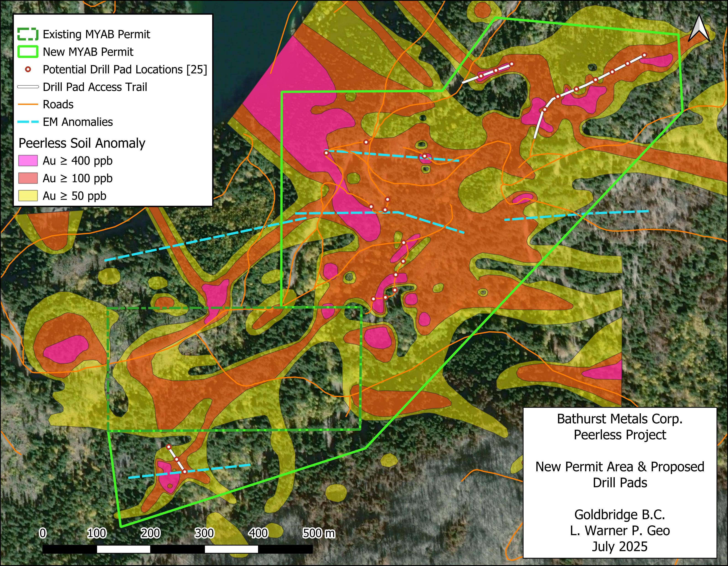Click the New MYAB Permit legend symbol
The height and width of the screenshot is (566, 728).
(28, 52)
